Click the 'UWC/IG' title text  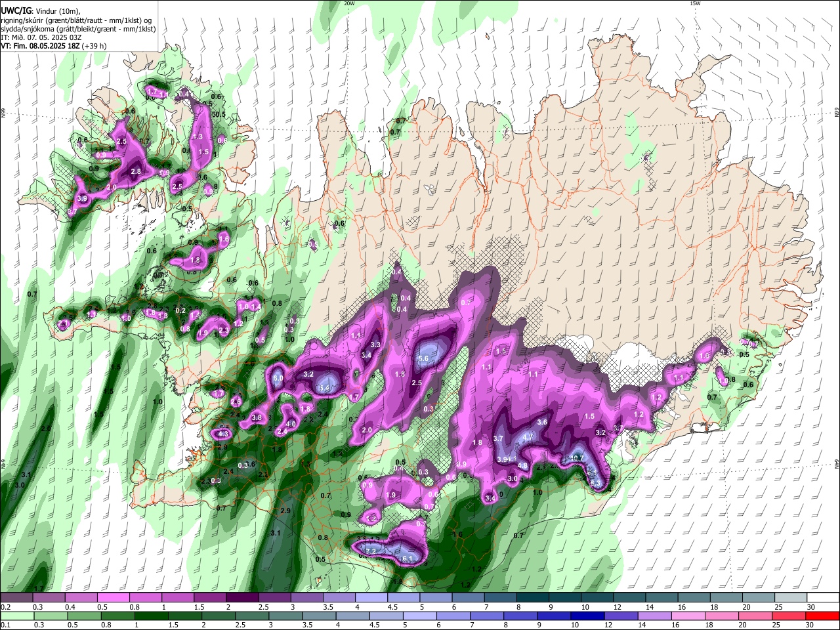[x=15, y=11]
